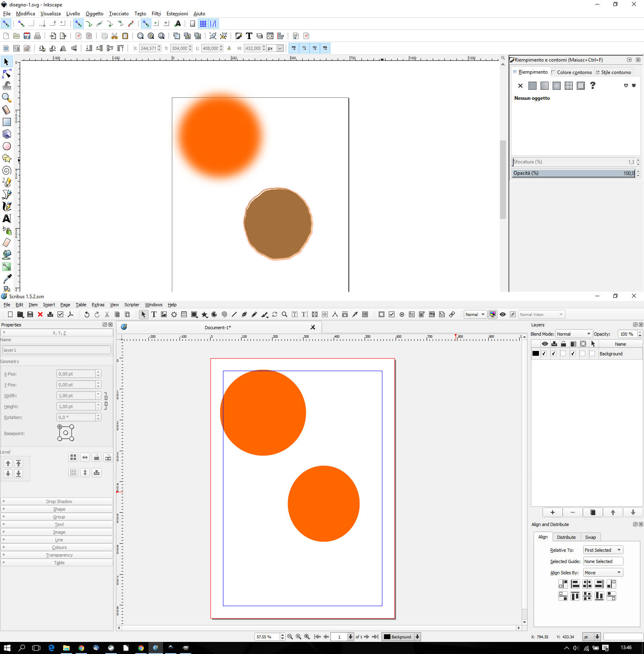Image resolution: width=644 pixels, height=654 pixels.
Task: Toggle visibility checkbox of Background layer
Action: point(544,354)
